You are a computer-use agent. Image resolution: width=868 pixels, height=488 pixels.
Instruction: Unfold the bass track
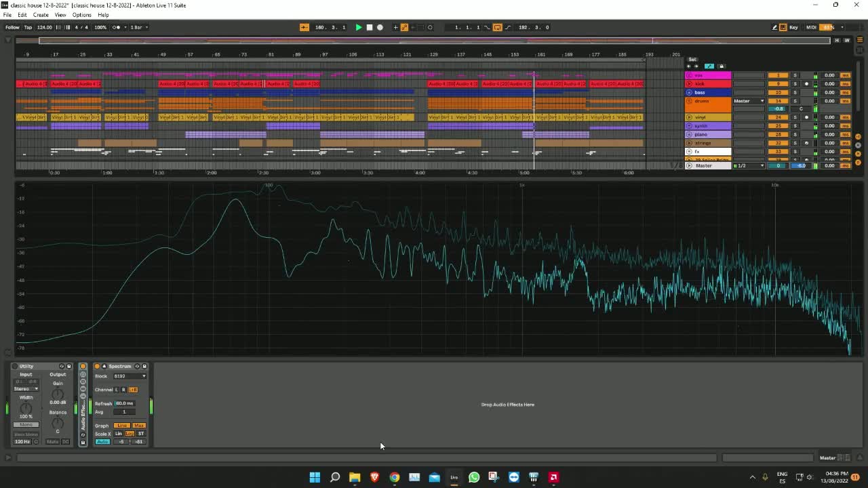[690, 92]
